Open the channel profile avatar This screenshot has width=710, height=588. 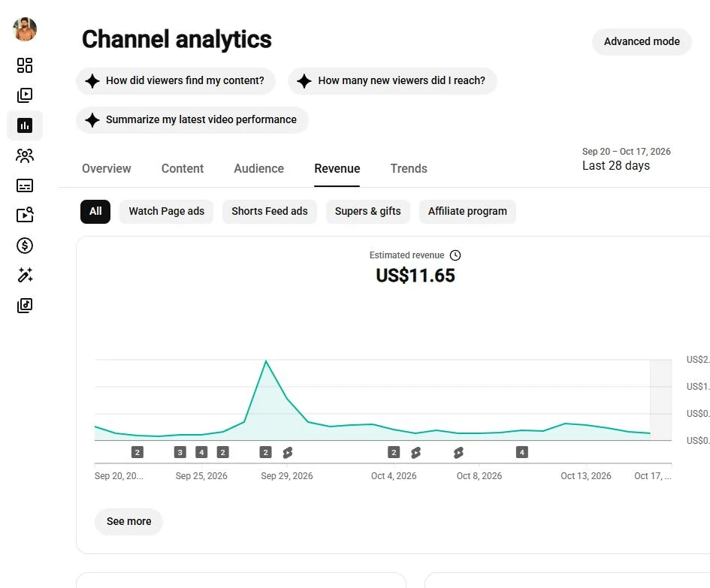click(25, 29)
